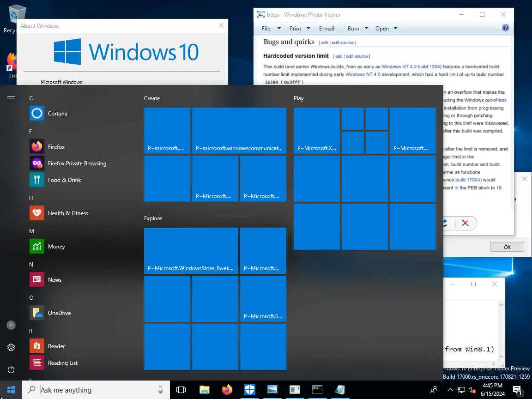Open the People icon in system tray
This screenshot has width=532, height=399.
434,390
